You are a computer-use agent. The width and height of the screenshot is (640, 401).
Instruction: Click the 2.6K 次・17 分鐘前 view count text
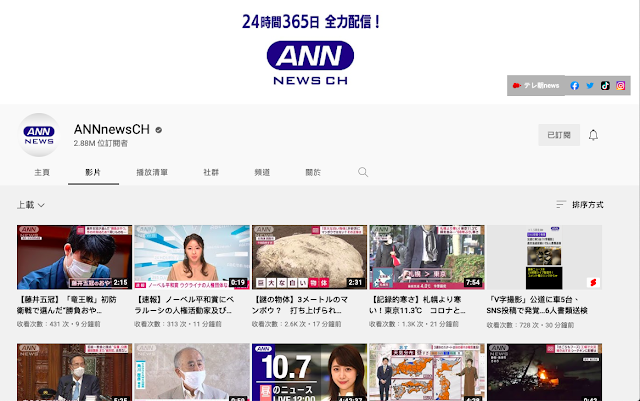297,324
